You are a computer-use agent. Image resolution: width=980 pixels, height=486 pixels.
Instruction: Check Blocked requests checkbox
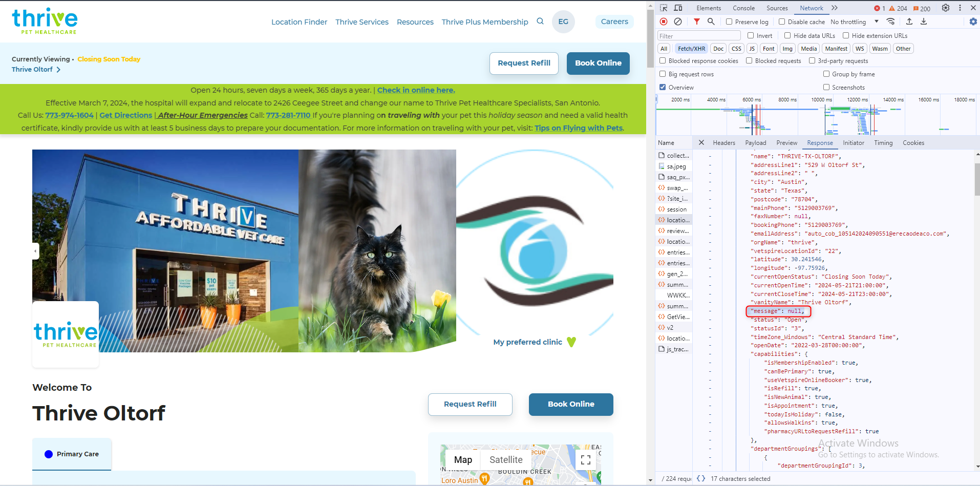tap(749, 60)
